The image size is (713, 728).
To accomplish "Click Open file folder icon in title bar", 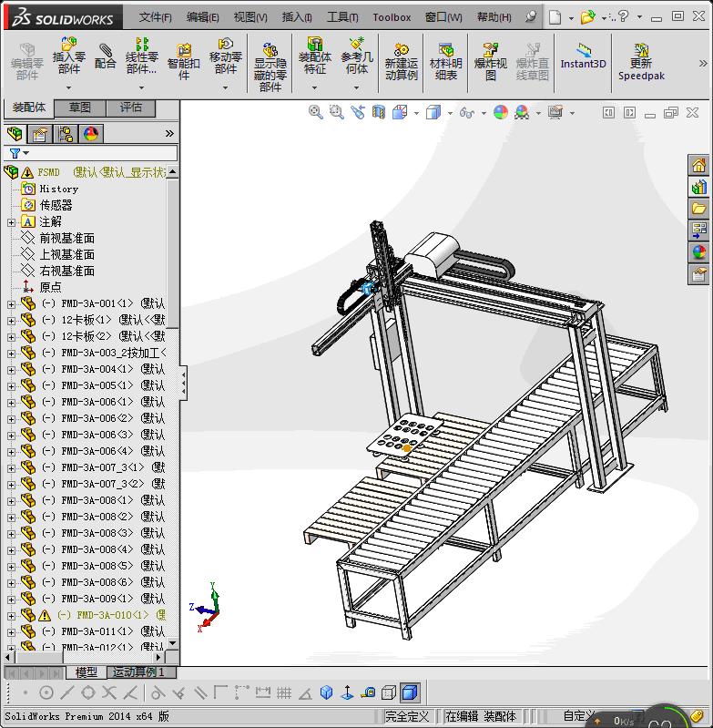I will 587,17.
